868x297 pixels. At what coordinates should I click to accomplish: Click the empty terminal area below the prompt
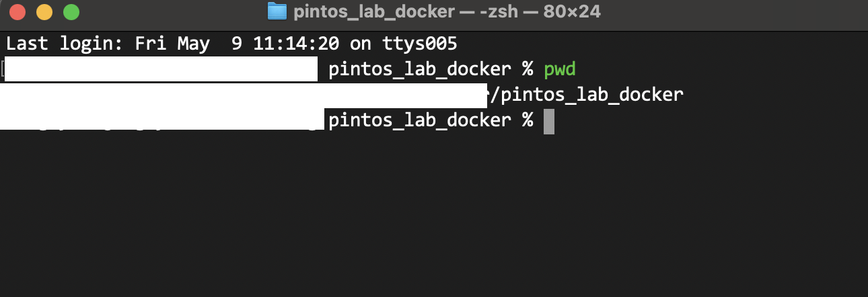(434, 215)
